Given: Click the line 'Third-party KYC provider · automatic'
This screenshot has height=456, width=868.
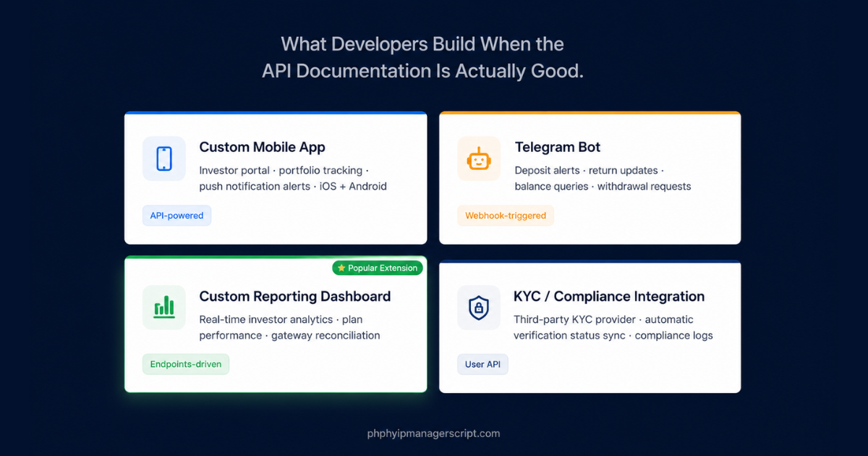Looking at the screenshot, I should click(x=603, y=320).
